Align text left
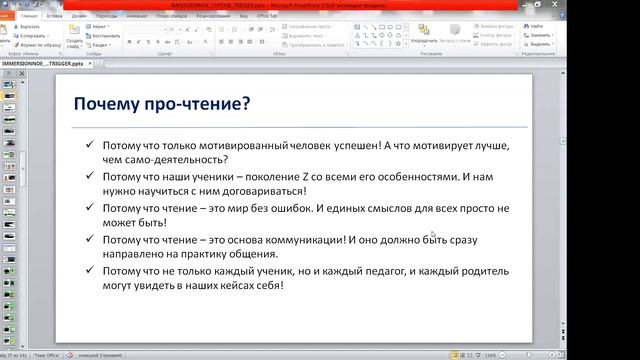The image size is (640, 360). pyautogui.click(x=221, y=42)
